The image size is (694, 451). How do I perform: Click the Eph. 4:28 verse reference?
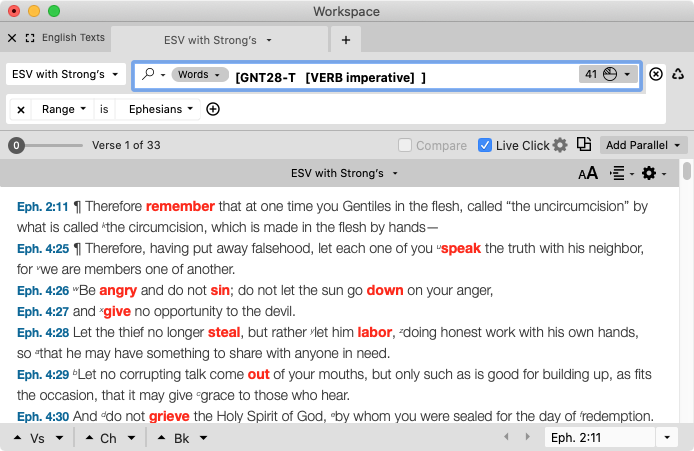41,332
